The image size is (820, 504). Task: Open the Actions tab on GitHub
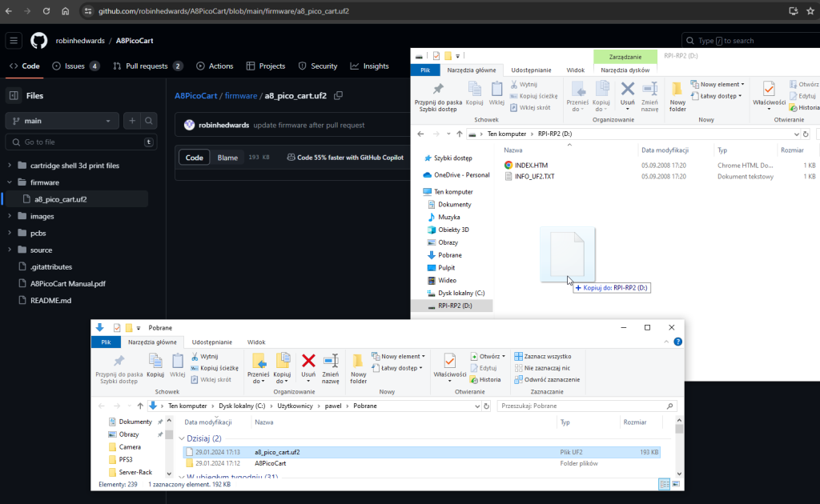215,66
